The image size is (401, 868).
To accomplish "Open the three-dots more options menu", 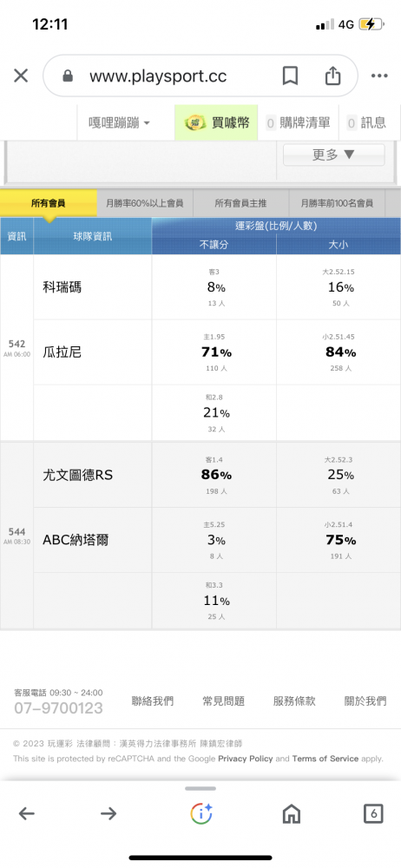I will click(379, 76).
